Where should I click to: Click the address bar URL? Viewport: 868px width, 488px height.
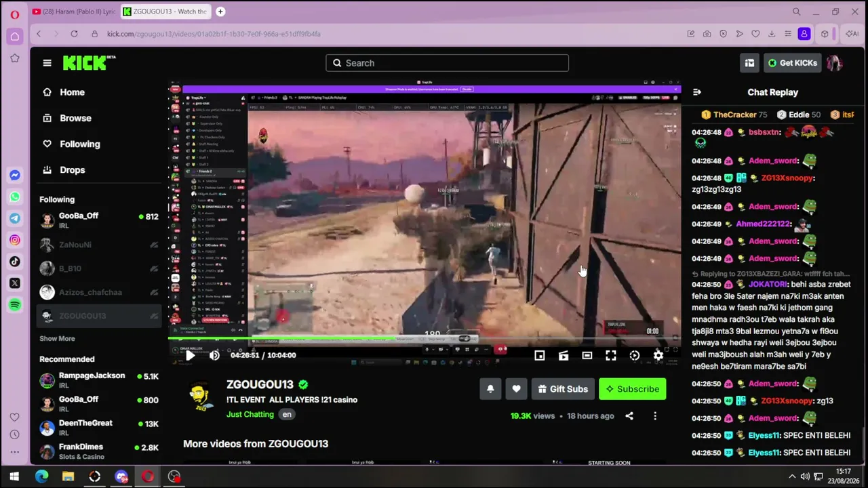click(214, 34)
